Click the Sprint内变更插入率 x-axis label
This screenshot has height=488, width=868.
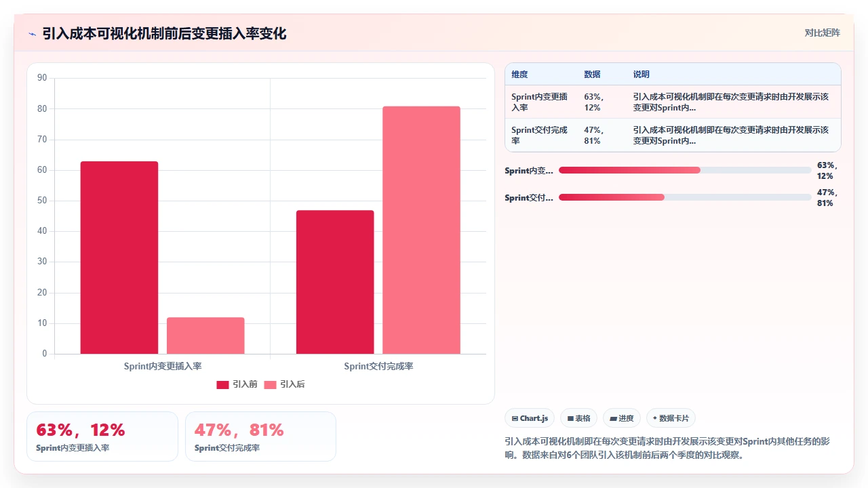click(x=163, y=366)
